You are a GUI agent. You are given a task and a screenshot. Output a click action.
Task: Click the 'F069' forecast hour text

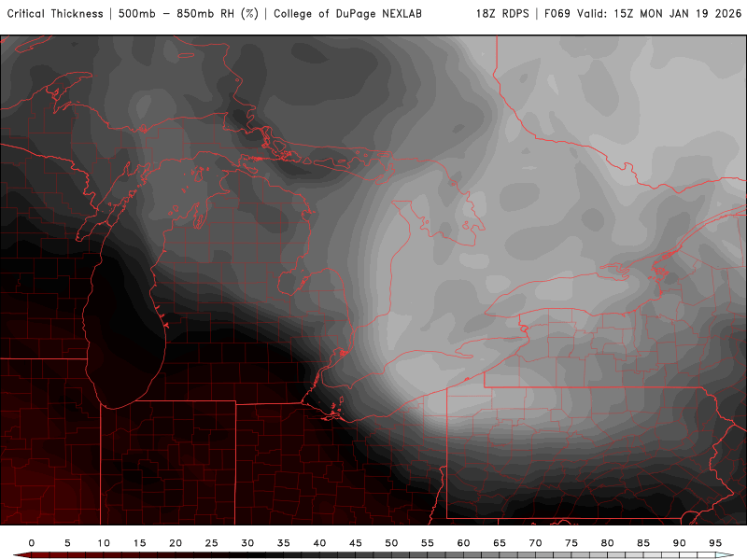pos(557,14)
